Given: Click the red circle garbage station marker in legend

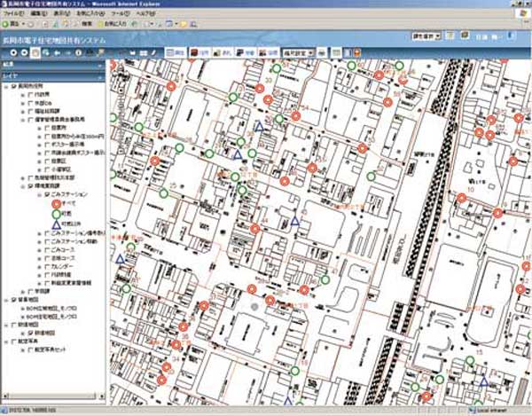Looking at the screenshot, I should (56, 201).
